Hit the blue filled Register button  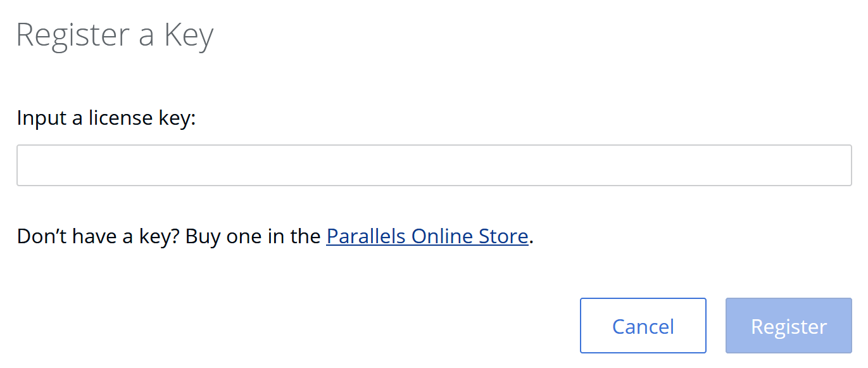click(788, 326)
